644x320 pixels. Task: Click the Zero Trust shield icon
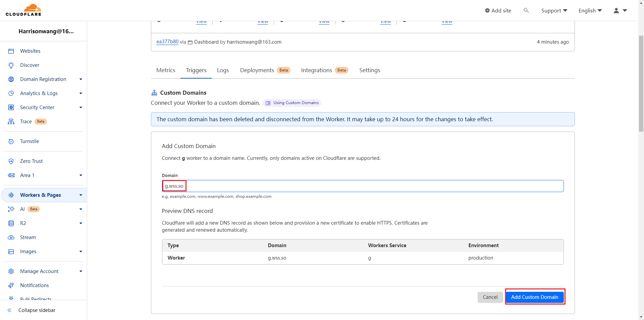[x=11, y=161]
